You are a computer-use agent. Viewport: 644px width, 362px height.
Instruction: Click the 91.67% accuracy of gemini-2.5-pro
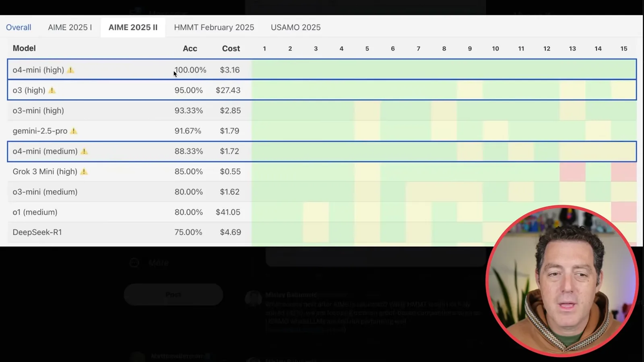pyautogui.click(x=188, y=131)
